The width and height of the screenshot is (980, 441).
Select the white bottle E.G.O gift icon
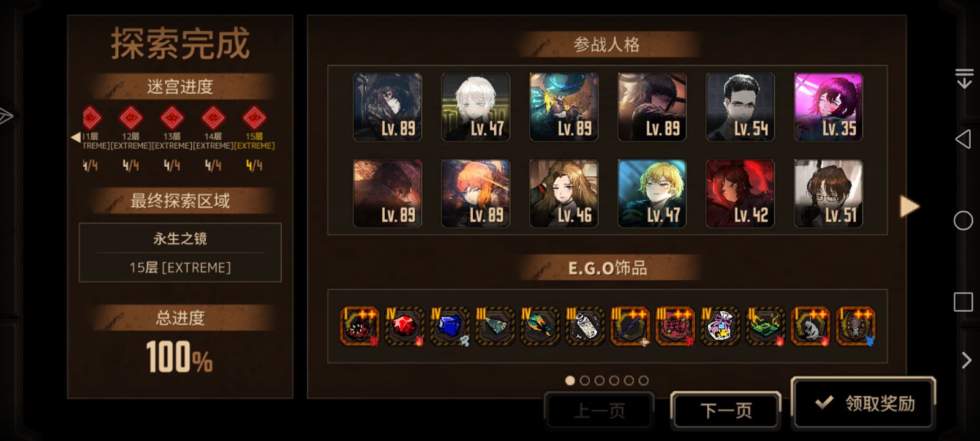(x=585, y=326)
